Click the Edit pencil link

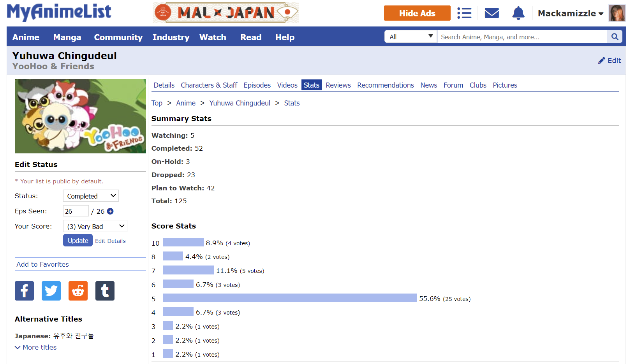(610, 60)
